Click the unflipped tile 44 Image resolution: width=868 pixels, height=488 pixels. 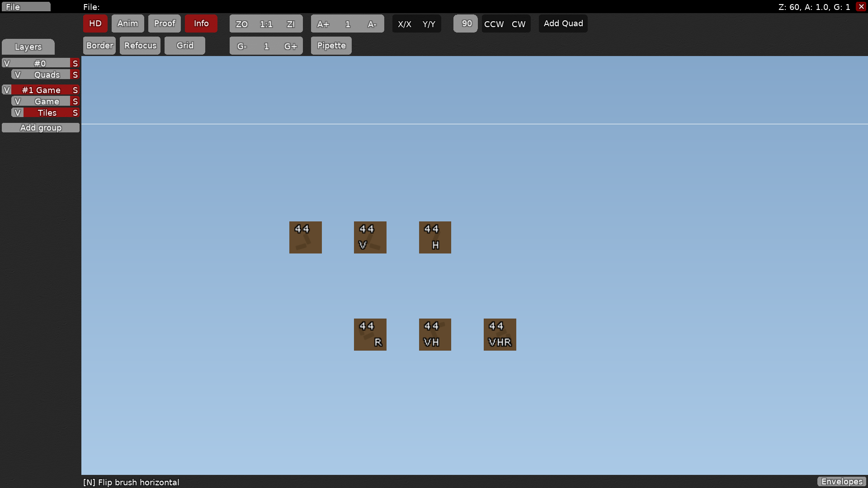[x=306, y=237]
